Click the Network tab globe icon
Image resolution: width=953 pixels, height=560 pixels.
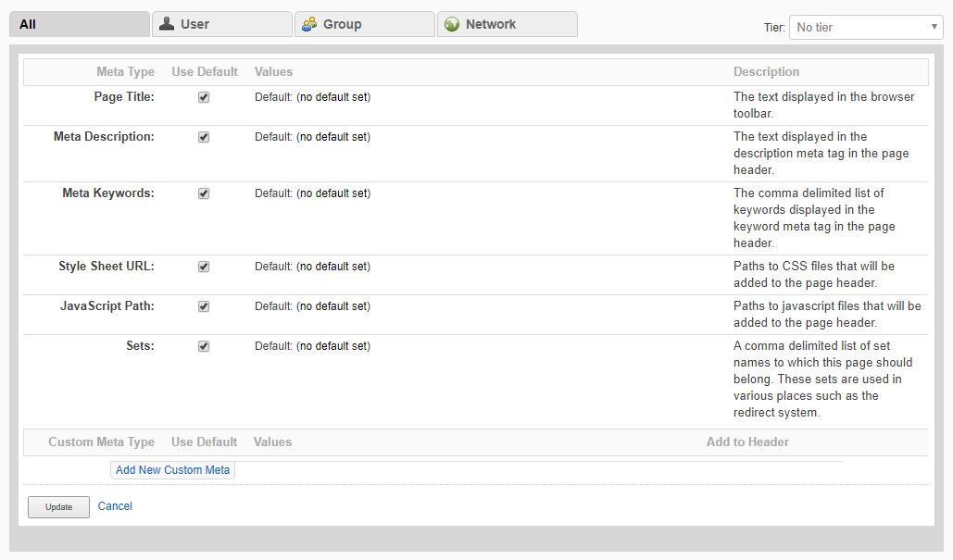pos(452,24)
